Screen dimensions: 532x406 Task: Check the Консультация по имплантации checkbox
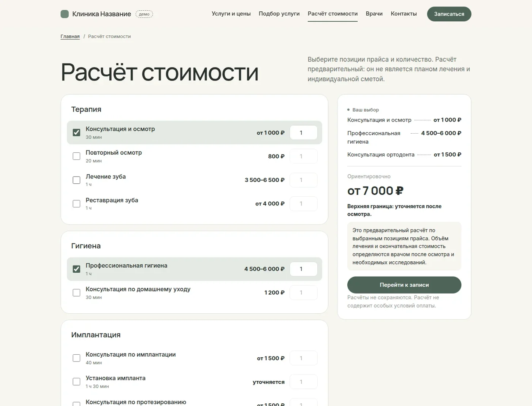click(76, 358)
